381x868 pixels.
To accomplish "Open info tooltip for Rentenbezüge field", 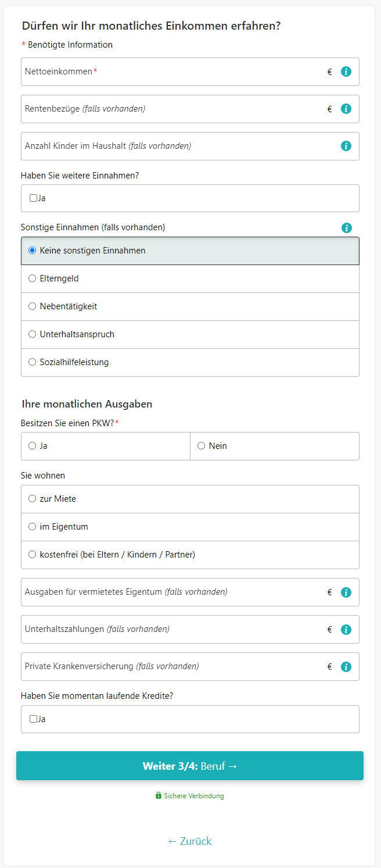I will pos(346,109).
